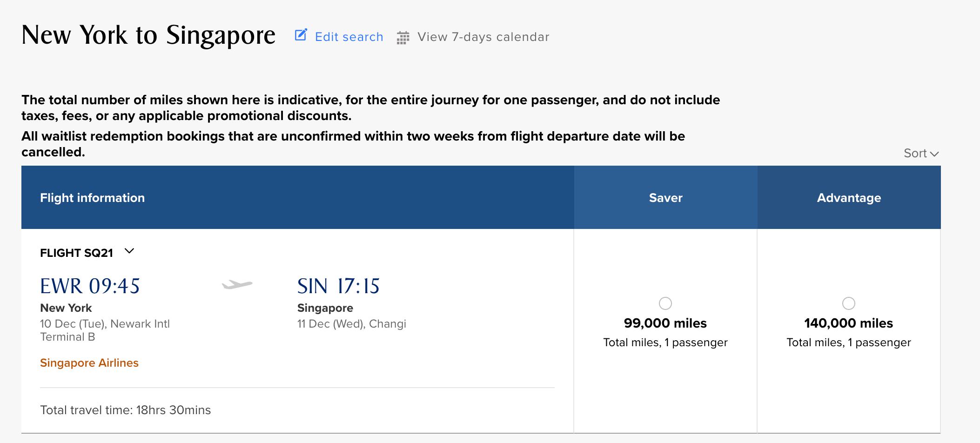Click the Sort chevron arrow
The image size is (980, 443).
934,154
